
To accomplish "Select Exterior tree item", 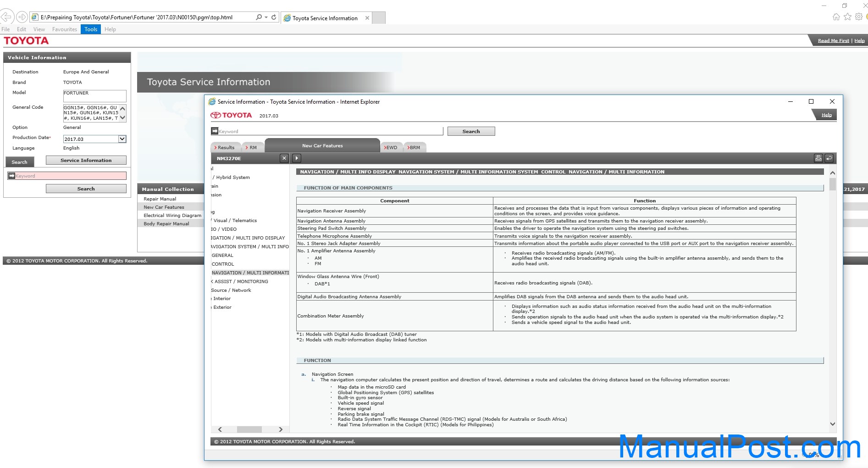I will (221, 307).
